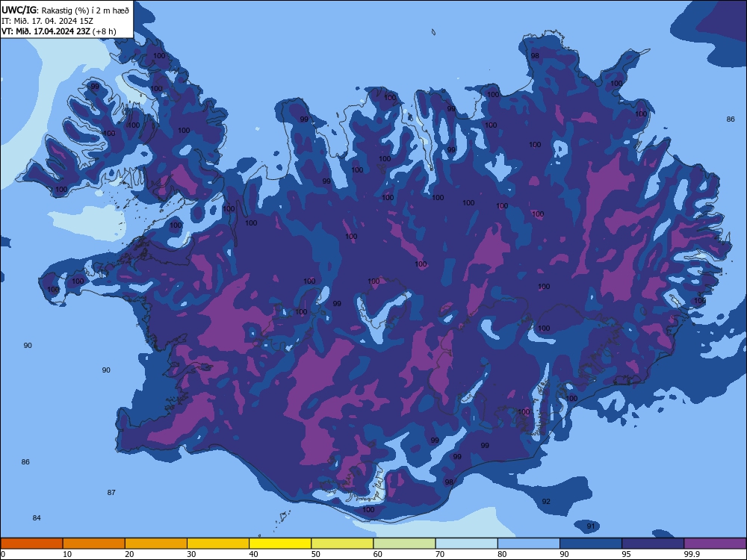Click the pale green 60–70 legend swatch
This screenshot has width=747, height=560.
[x=404, y=544]
